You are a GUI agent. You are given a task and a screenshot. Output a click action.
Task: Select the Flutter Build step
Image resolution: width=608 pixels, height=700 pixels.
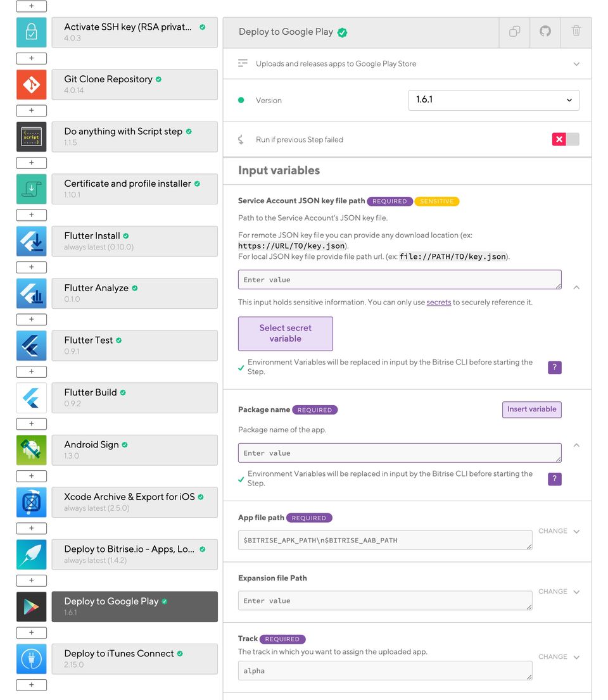tap(134, 397)
